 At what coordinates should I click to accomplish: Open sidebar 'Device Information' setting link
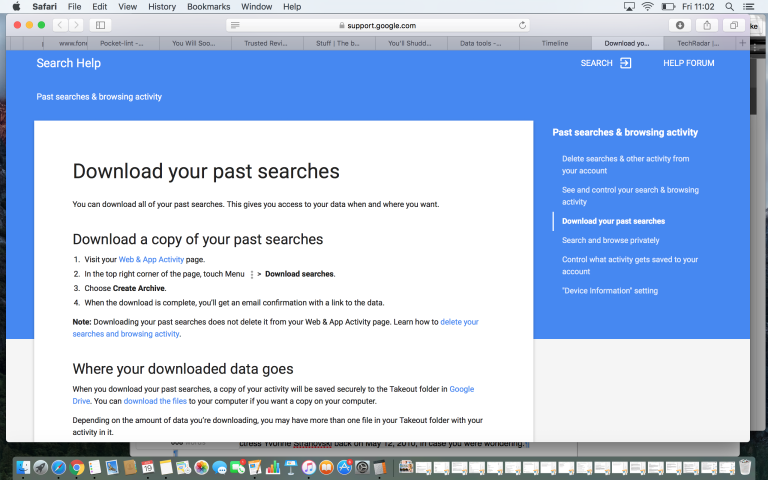click(x=610, y=291)
